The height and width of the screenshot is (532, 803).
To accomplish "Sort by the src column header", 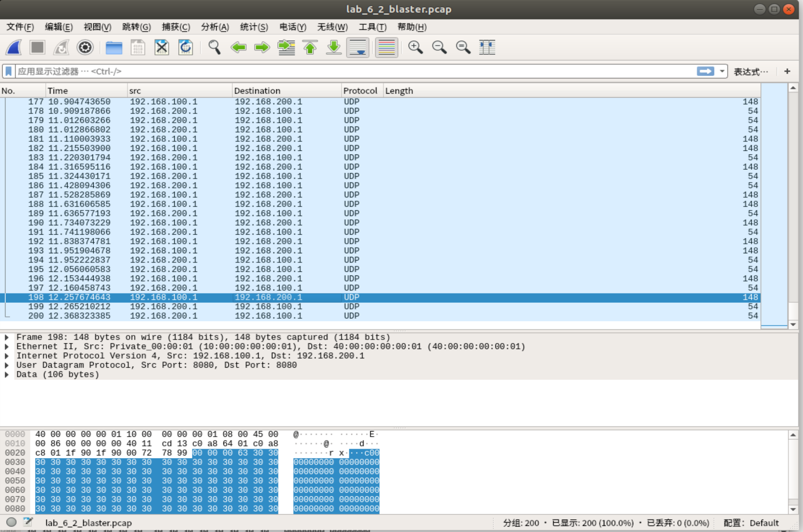I will coord(180,90).
